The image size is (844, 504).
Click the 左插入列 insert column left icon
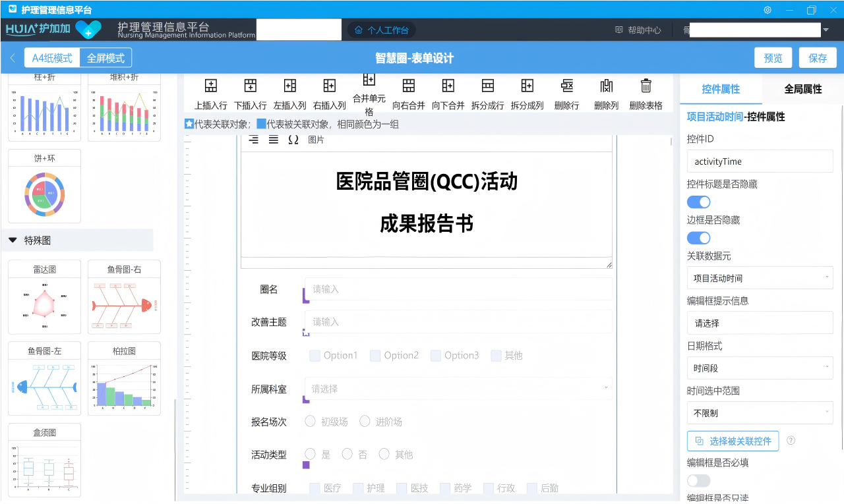pos(289,86)
